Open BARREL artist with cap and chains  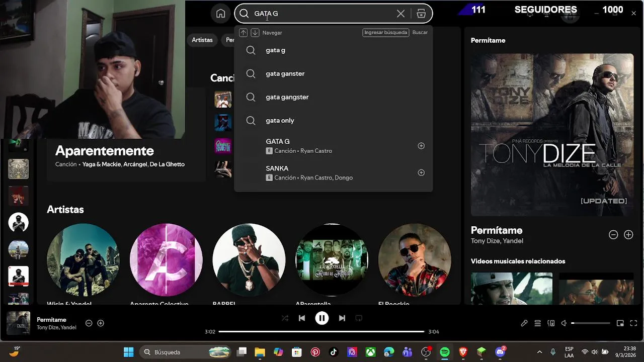pos(249,260)
